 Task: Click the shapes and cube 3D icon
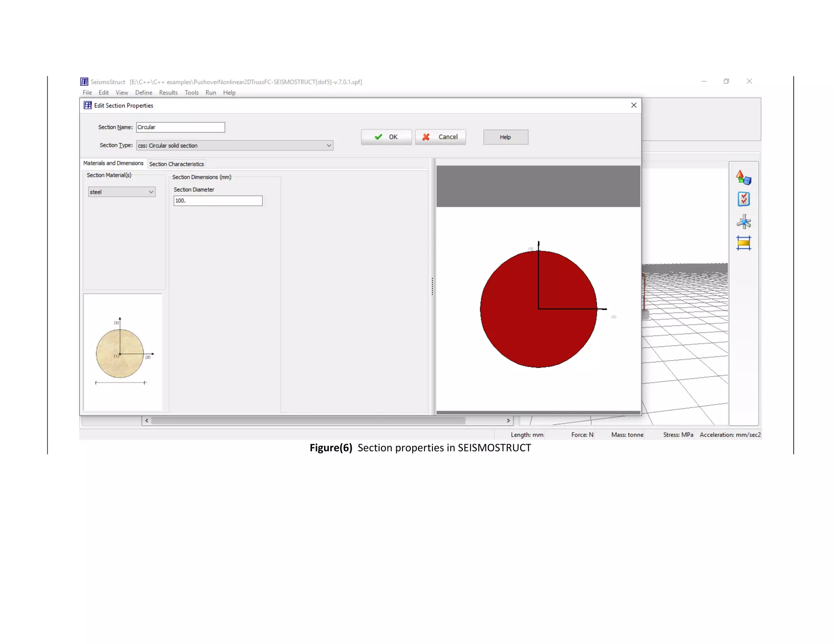click(x=743, y=178)
